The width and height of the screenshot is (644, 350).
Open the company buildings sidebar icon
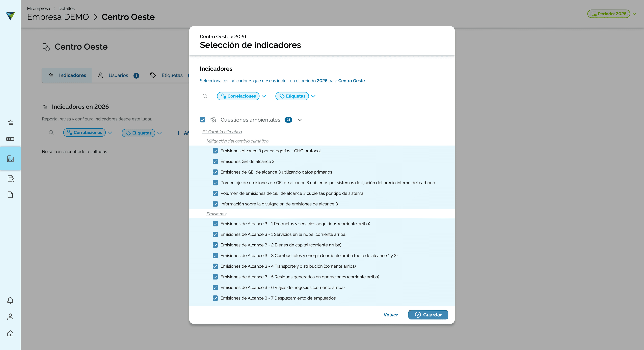point(10,159)
